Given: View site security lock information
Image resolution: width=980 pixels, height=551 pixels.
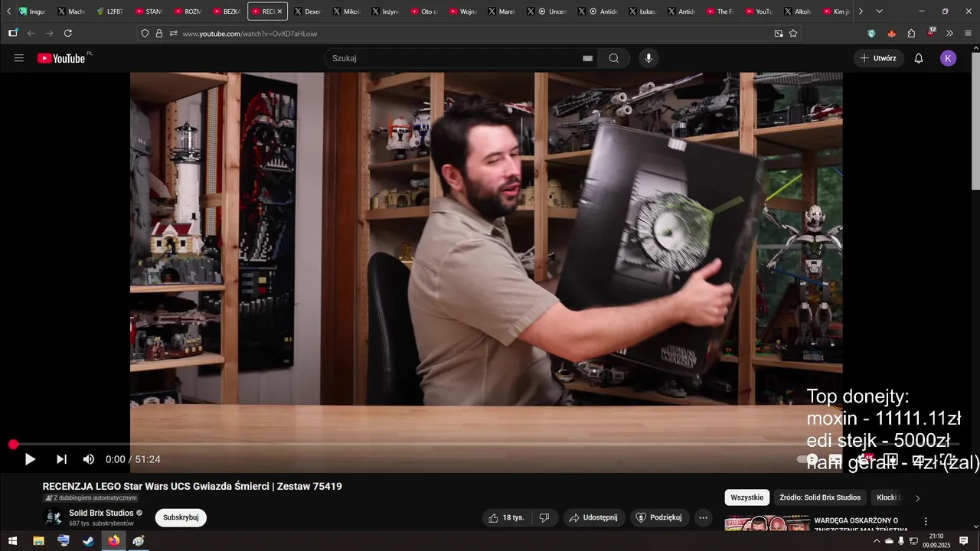Looking at the screenshot, I should click(159, 33).
